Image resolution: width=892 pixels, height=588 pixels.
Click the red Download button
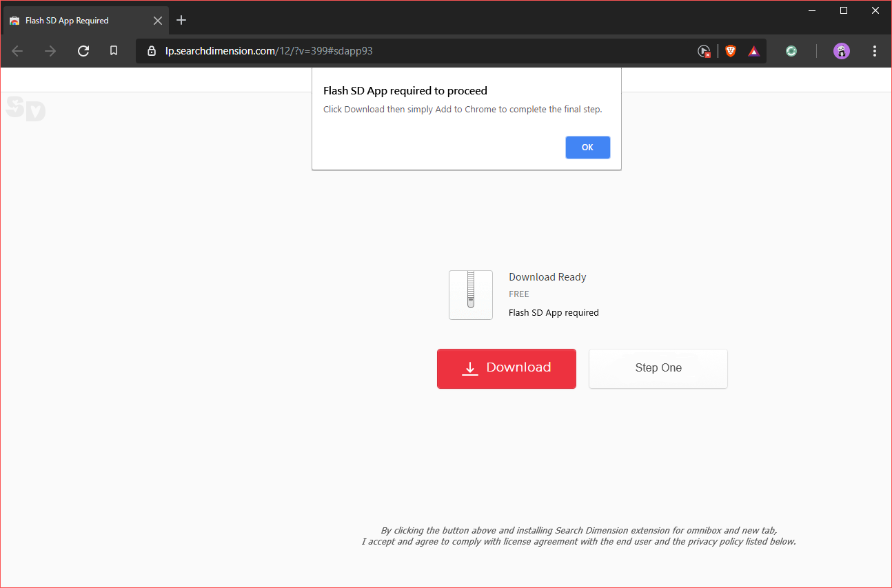click(507, 368)
